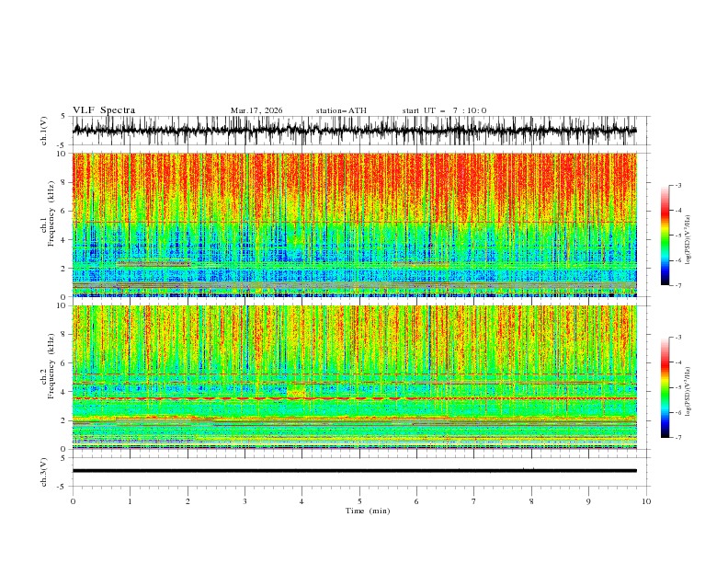728x563 pixels.
Task: Click the time axis tick label '8'
Action: point(531,501)
